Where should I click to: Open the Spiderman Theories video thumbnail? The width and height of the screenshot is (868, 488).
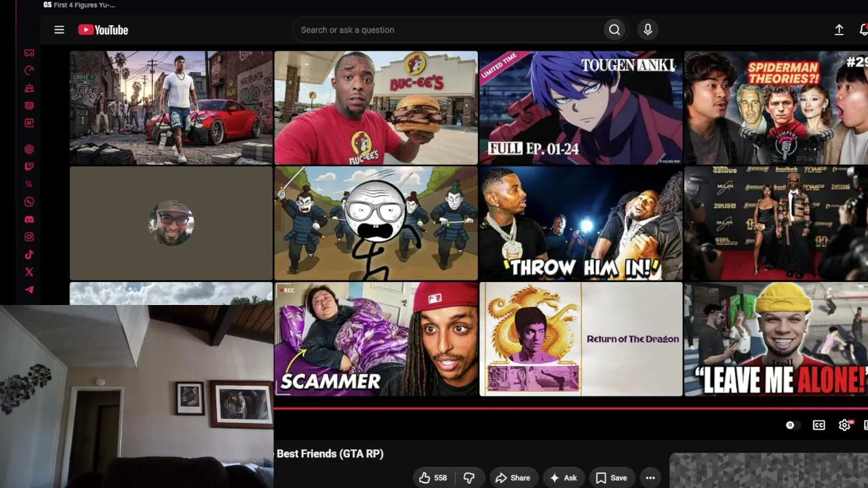(x=776, y=108)
